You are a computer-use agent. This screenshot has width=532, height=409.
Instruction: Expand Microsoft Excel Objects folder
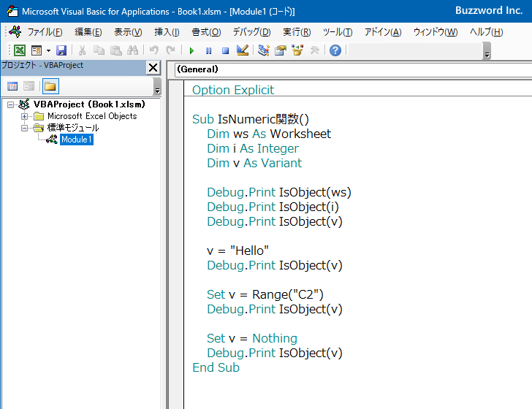[24, 116]
